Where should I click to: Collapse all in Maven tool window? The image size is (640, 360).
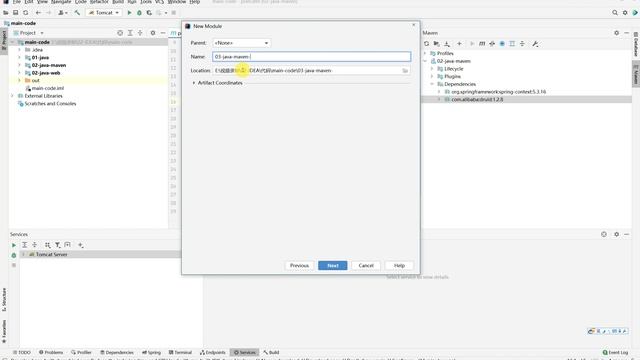tap(522, 44)
